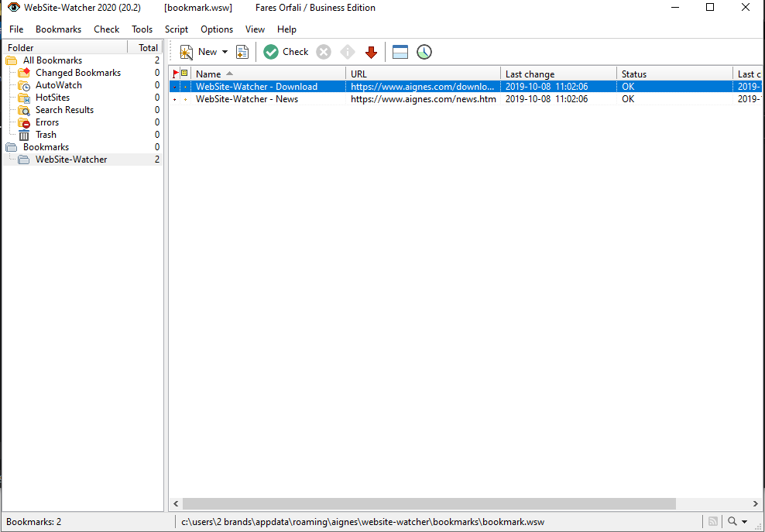The image size is (765, 532).
Task: Select the Errors folder
Action: point(46,122)
